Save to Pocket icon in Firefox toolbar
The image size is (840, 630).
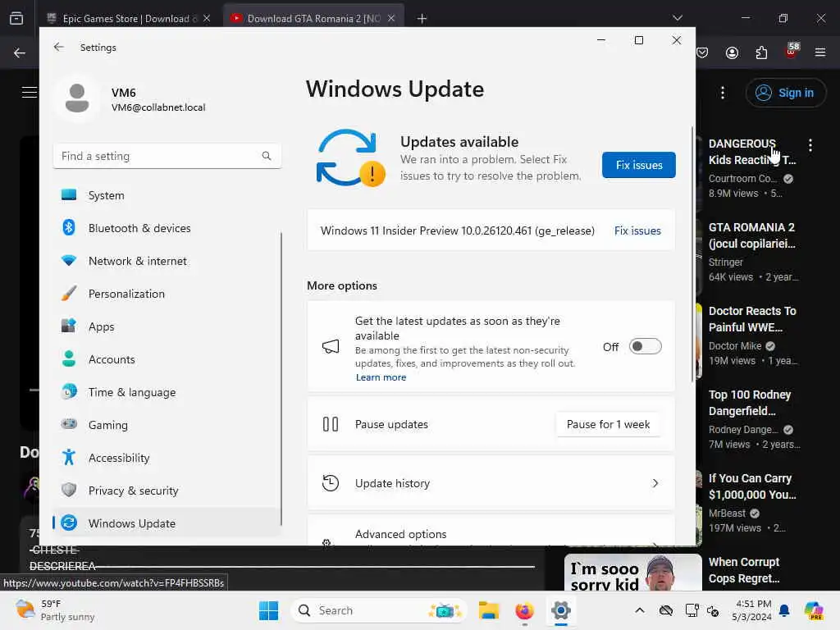click(x=702, y=52)
